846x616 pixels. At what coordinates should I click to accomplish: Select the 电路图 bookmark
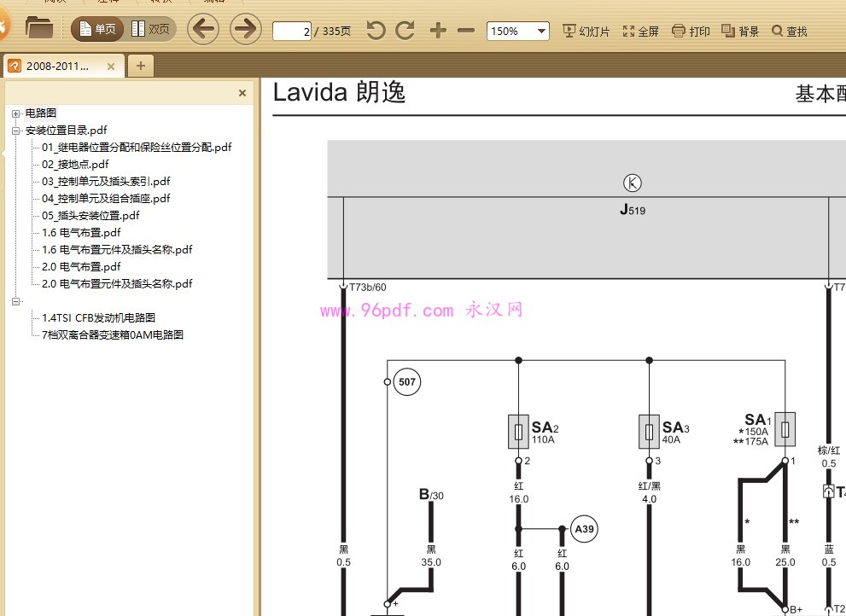coord(41,113)
